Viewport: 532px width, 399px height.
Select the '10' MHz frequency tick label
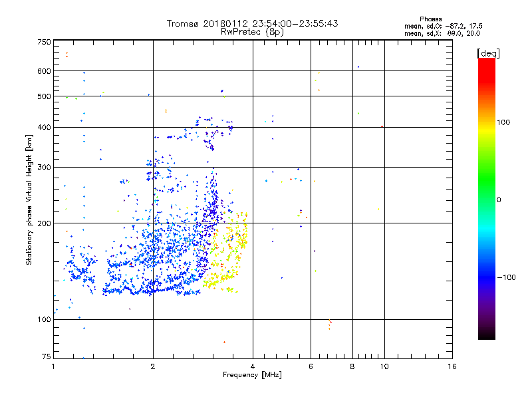pyautogui.click(x=384, y=366)
